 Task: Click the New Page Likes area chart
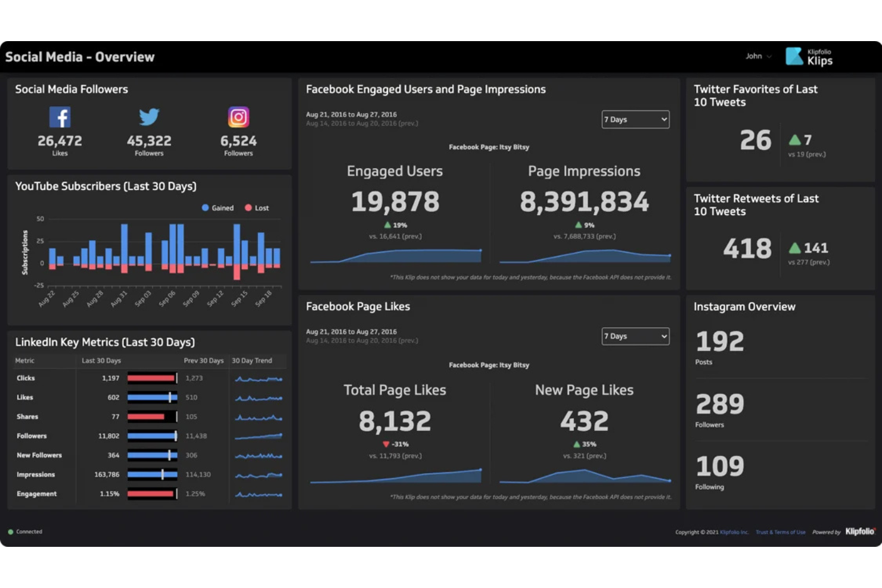[x=585, y=475]
